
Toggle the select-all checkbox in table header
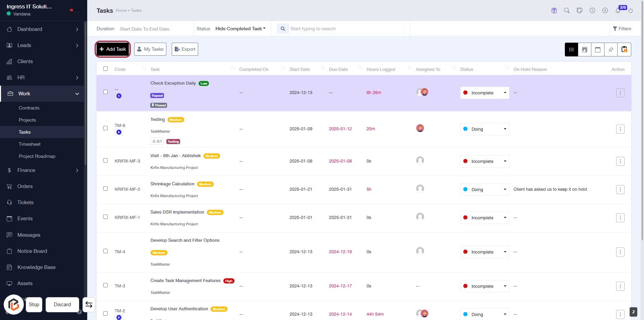pos(106,69)
